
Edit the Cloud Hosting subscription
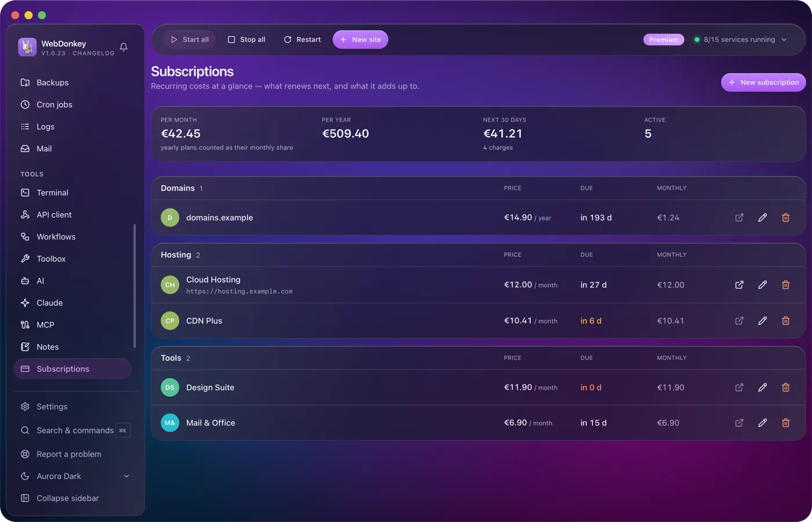coord(762,285)
